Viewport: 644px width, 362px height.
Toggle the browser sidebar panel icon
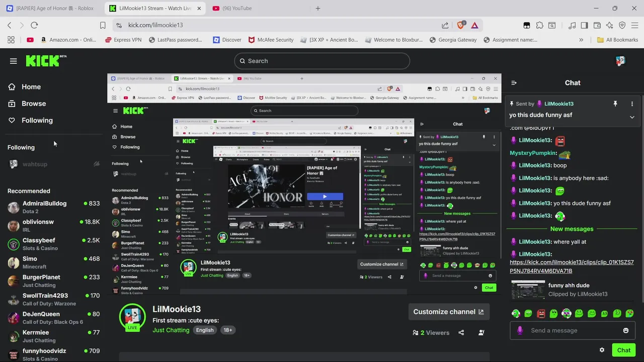coord(584,25)
